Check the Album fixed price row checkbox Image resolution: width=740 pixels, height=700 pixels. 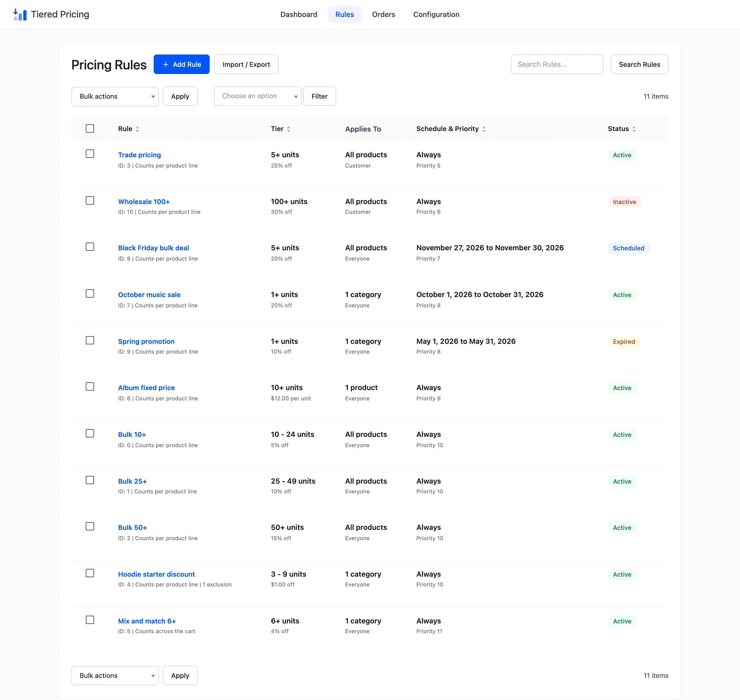(90, 386)
